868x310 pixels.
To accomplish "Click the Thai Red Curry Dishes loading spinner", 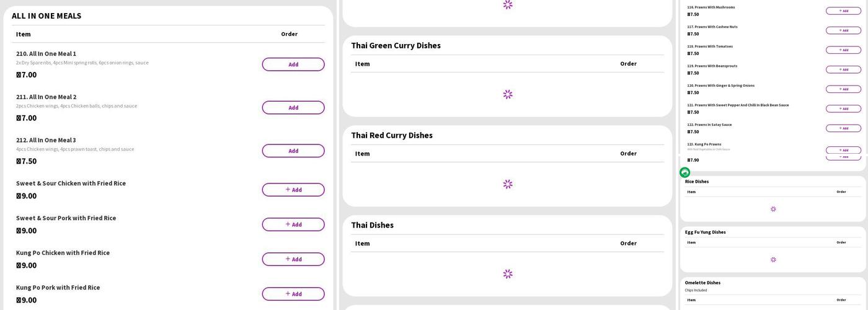I will [x=507, y=184].
